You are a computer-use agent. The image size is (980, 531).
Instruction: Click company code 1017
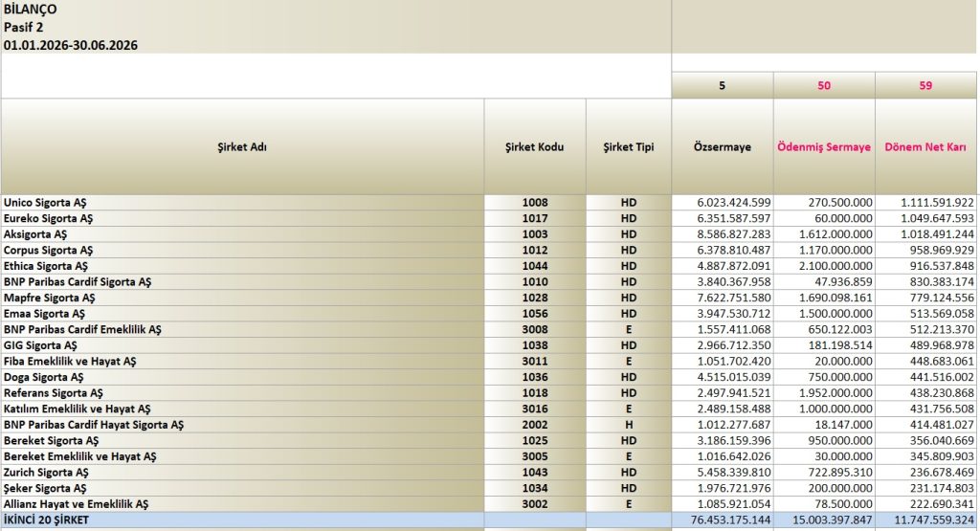(x=535, y=219)
